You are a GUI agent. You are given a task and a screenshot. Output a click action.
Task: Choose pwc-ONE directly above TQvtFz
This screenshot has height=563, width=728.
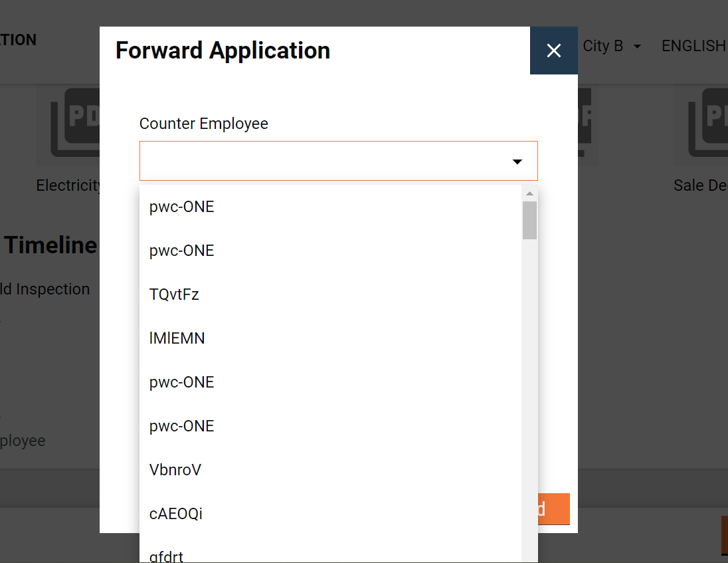(x=182, y=251)
